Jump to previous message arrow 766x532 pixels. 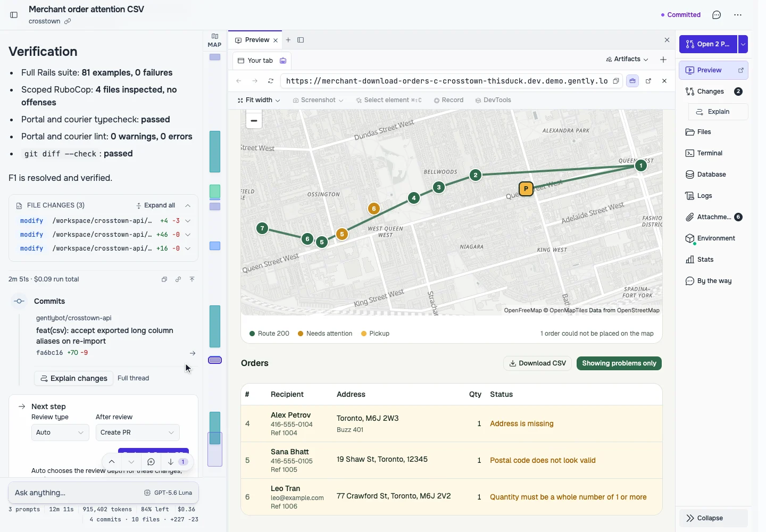(x=112, y=462)
